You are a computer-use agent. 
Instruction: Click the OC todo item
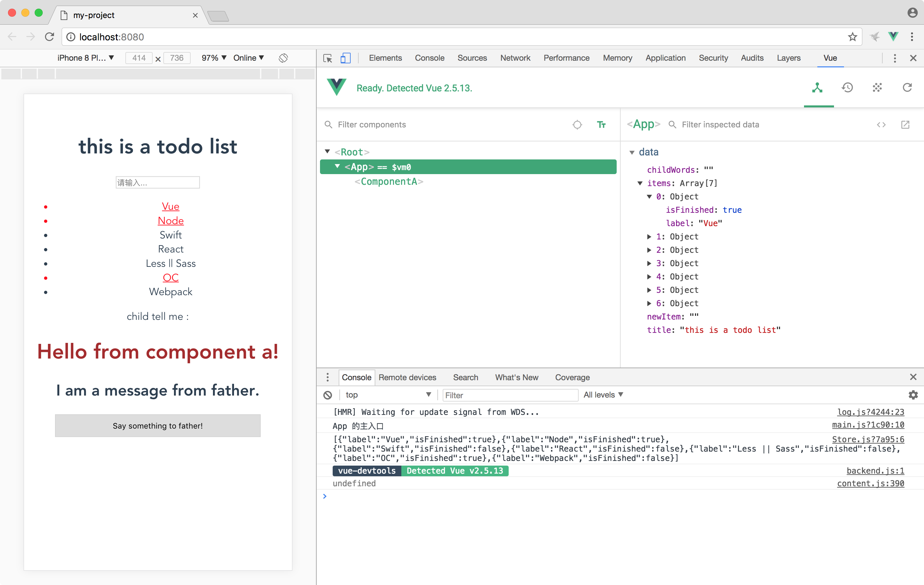[x=171, y=277]
